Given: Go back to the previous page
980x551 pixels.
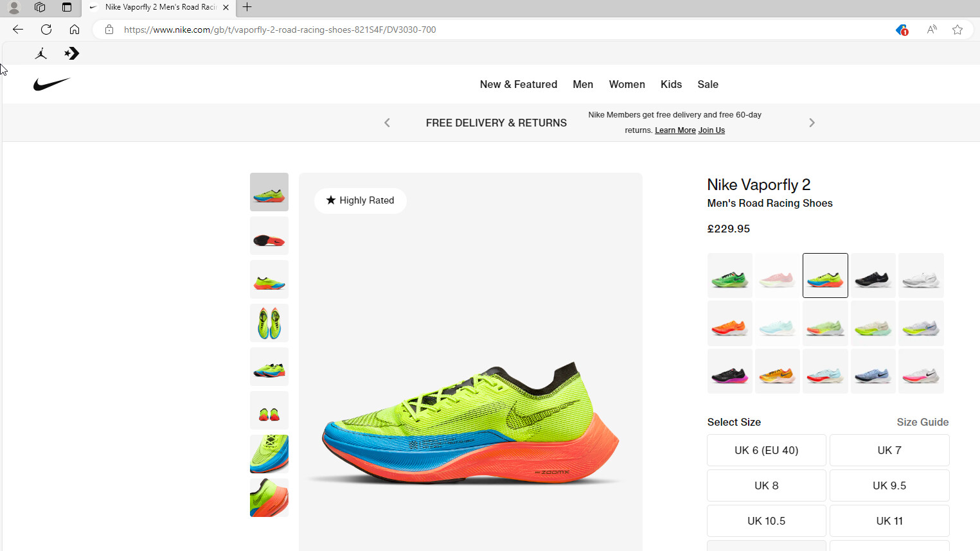Looking at the screenshot, I should (18, 30).
